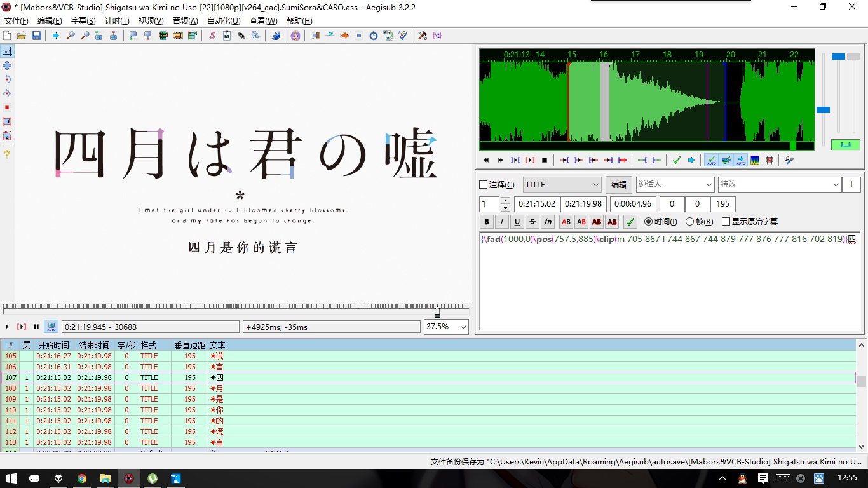Click the video play triangle button
Viewport: 868px width, 488px height.
click(x=7, y=327)
